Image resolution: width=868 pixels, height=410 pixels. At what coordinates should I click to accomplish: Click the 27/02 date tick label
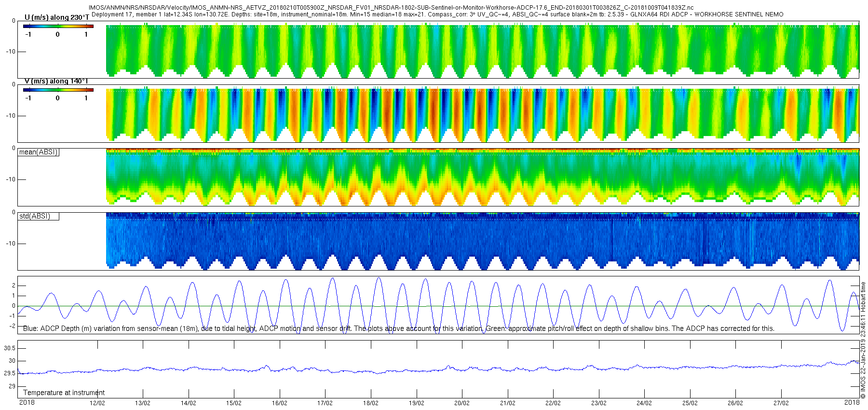point(781,403)
